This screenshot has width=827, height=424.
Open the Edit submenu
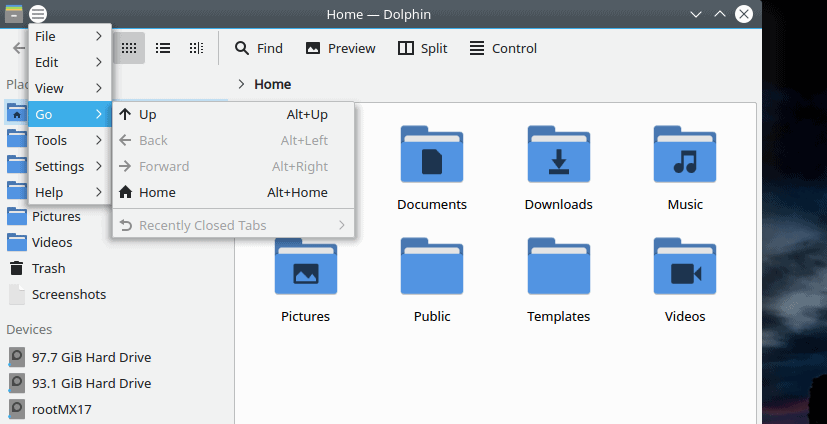point(70,62)
